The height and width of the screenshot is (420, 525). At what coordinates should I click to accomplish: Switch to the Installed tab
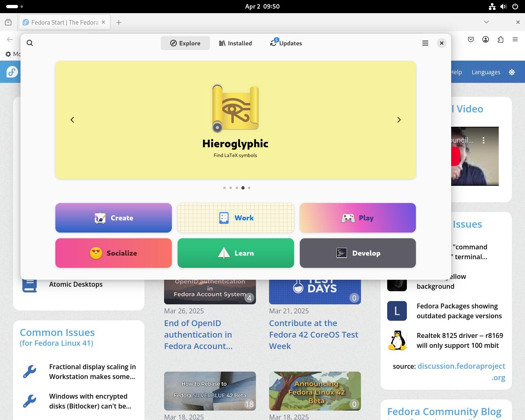tap(235, 43)
